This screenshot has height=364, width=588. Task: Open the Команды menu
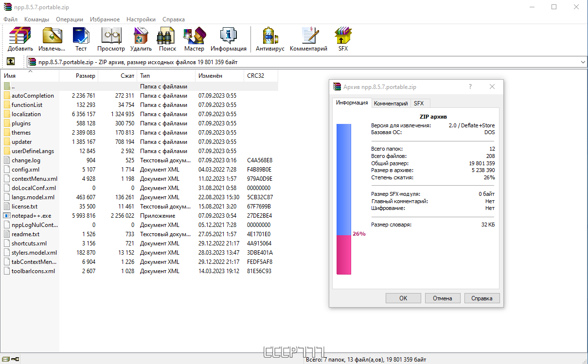36,19
